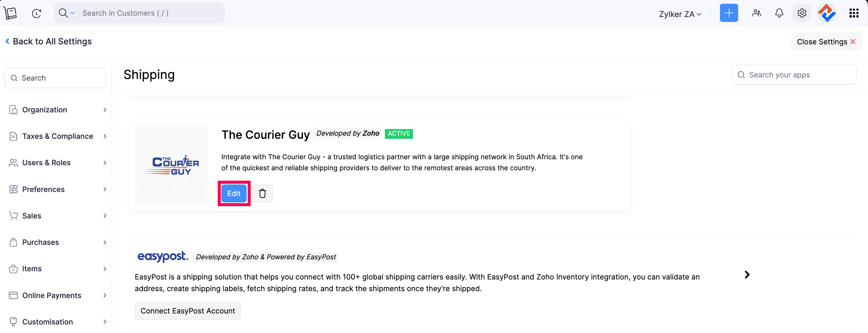
Task: Click Edit for The Courier Guy
Action: 234,193
